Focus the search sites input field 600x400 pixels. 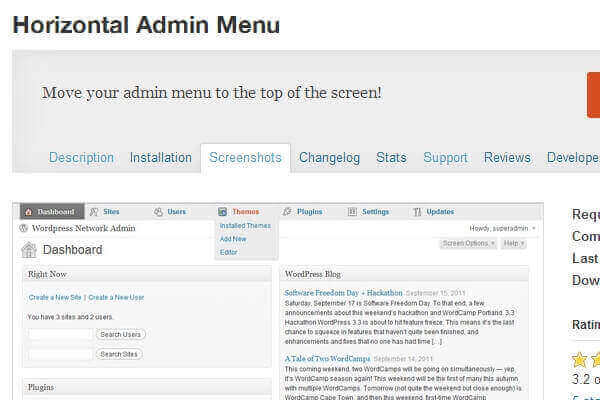pos(61,354)
